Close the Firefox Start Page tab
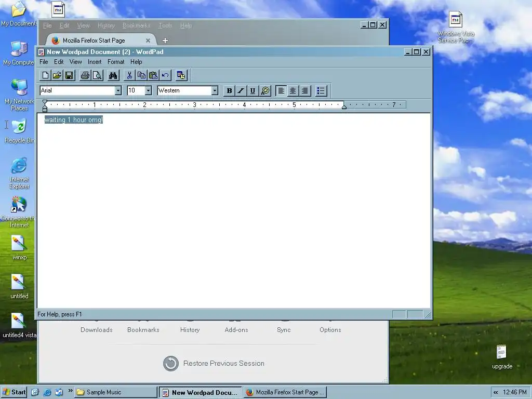The width and height of the screenshot is (532, 399). point(148,41)
